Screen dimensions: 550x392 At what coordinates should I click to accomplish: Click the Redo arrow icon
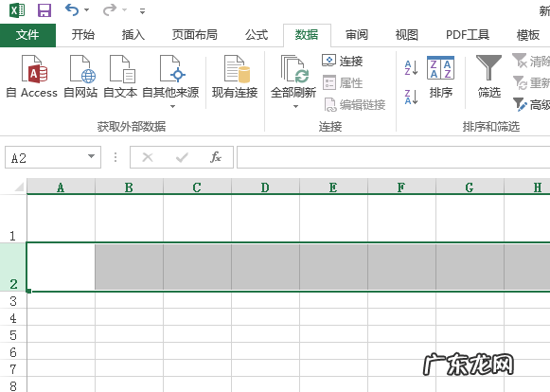coord(110,9)
